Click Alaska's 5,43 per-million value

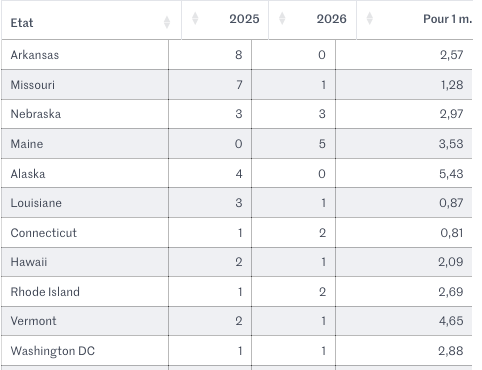(451, 174)
